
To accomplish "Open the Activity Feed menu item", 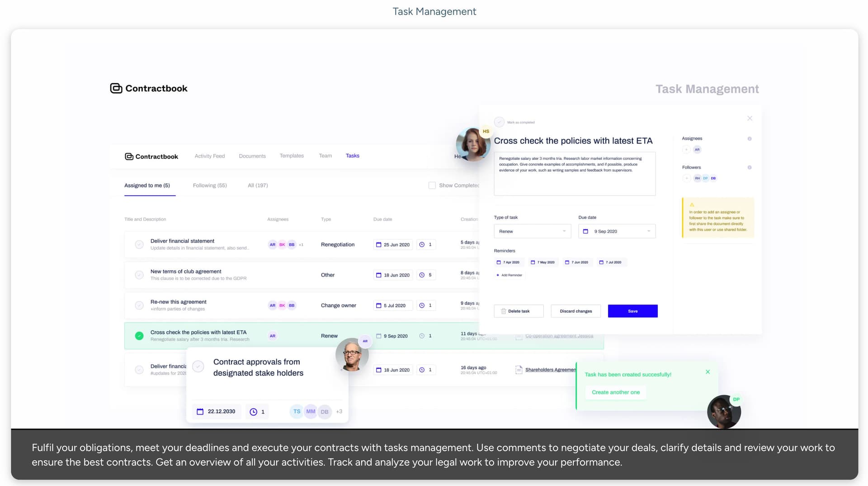I will point(210,156).
